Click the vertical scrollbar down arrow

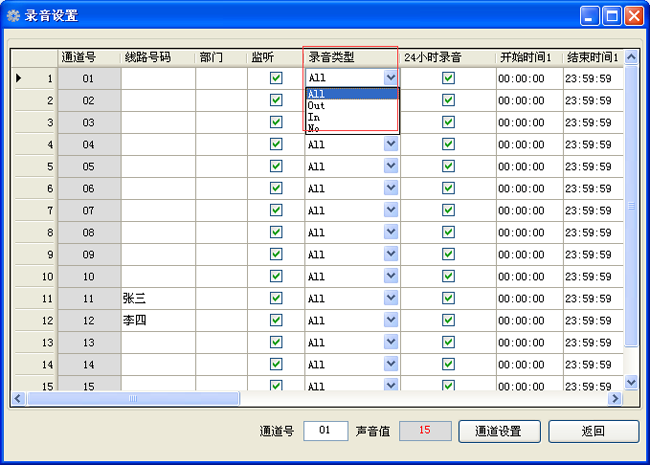631,382
